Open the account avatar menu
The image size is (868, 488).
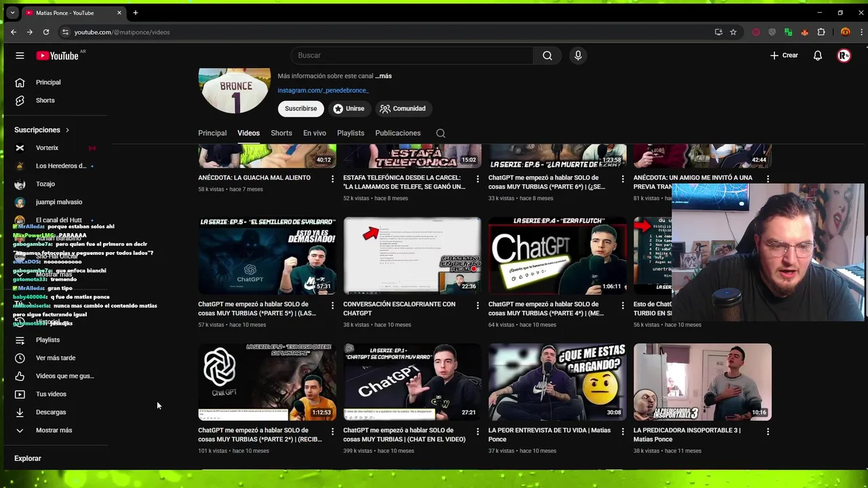844,56
